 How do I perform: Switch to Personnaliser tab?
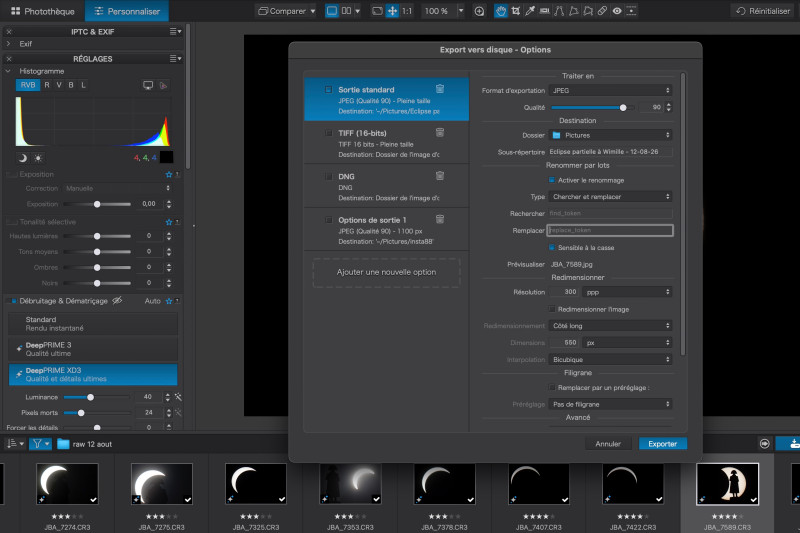pos(127,11)
